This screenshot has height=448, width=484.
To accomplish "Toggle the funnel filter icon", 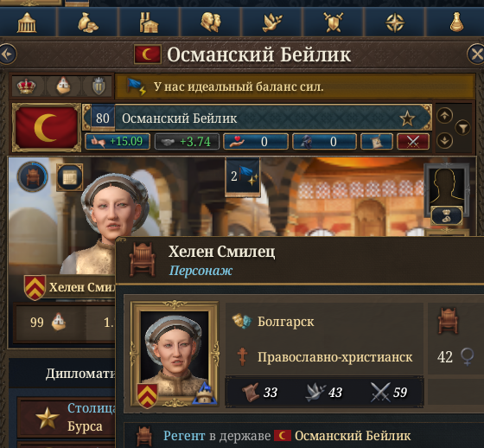I will click(462, 128).
